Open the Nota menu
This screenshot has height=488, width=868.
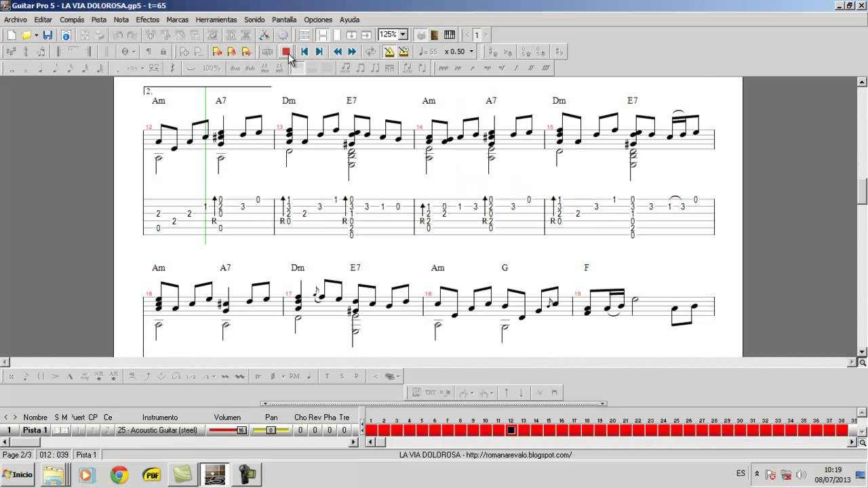[x=121, y=20]
